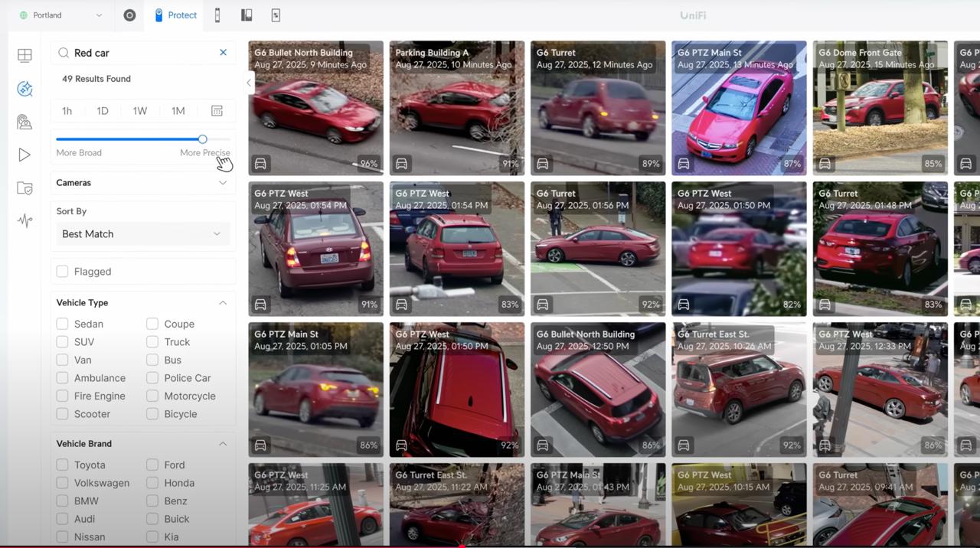Click the precision slider handle

click(x=202, y=139)
